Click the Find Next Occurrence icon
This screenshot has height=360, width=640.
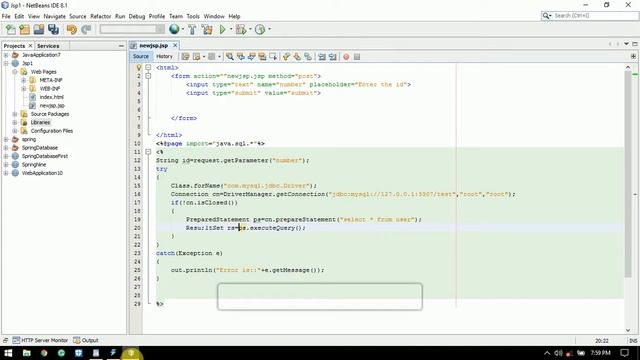click(251, 57)
